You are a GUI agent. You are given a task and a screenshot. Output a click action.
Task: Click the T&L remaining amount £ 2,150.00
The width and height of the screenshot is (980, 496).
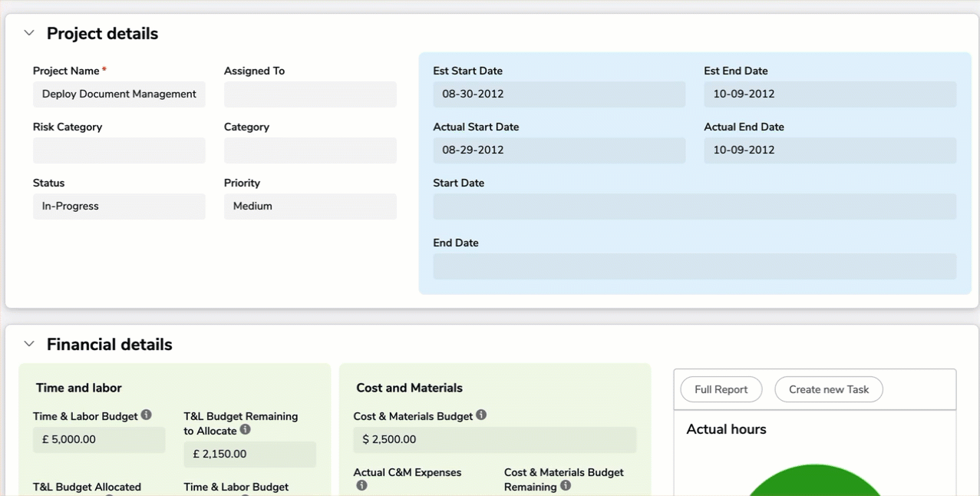[x=249, y=455]
